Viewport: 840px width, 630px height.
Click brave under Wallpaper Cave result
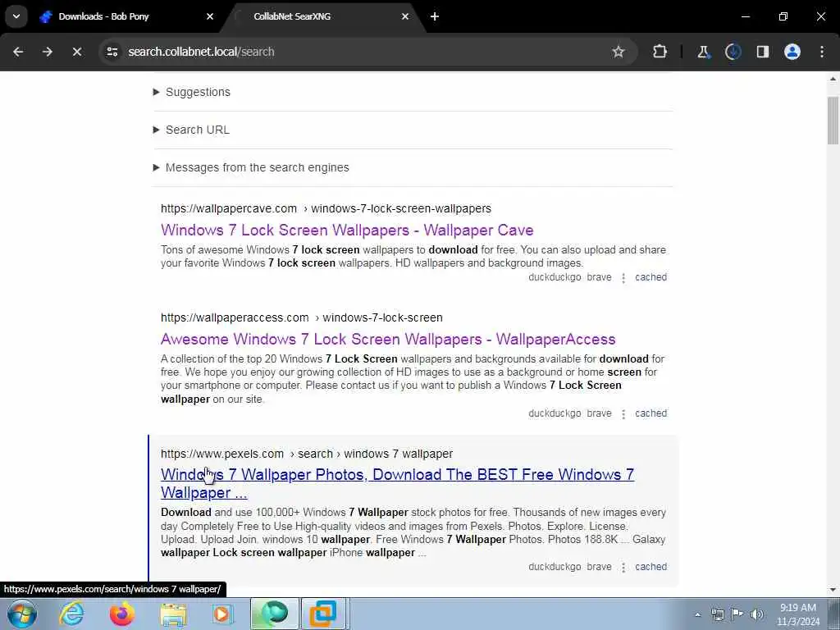(599, 277)
